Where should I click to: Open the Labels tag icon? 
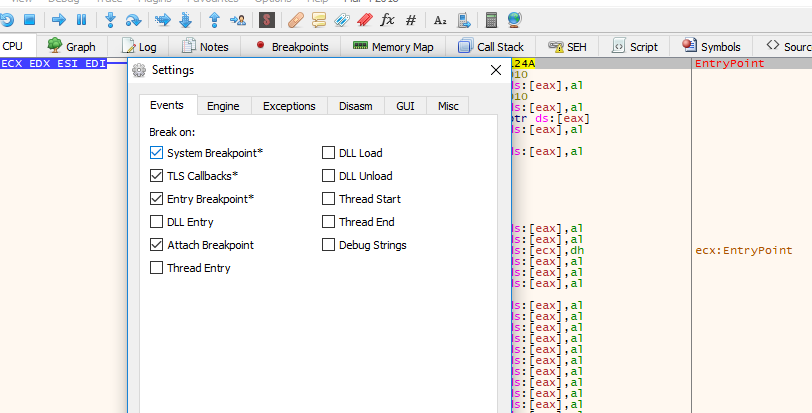coord(342,20)
